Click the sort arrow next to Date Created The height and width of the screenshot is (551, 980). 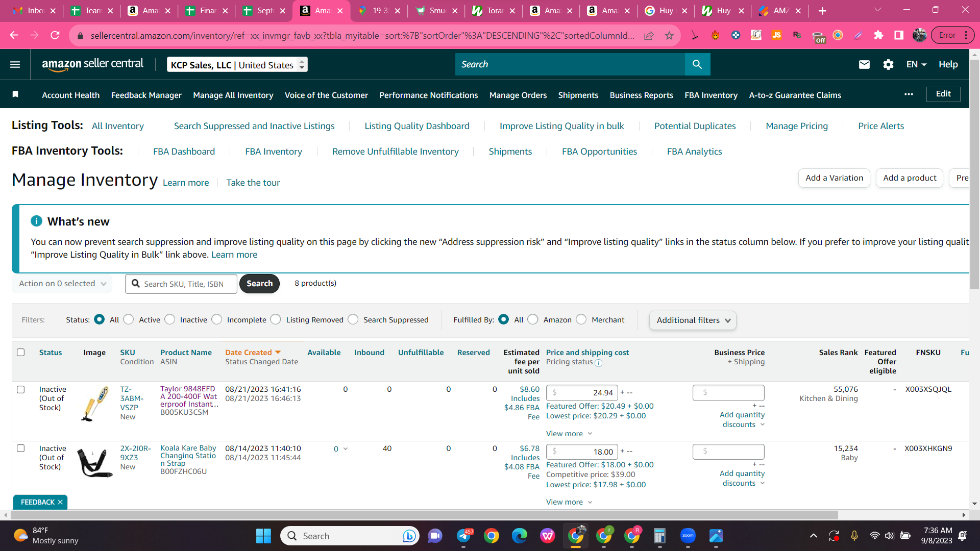pyautogui.click(x=278, y=353)
